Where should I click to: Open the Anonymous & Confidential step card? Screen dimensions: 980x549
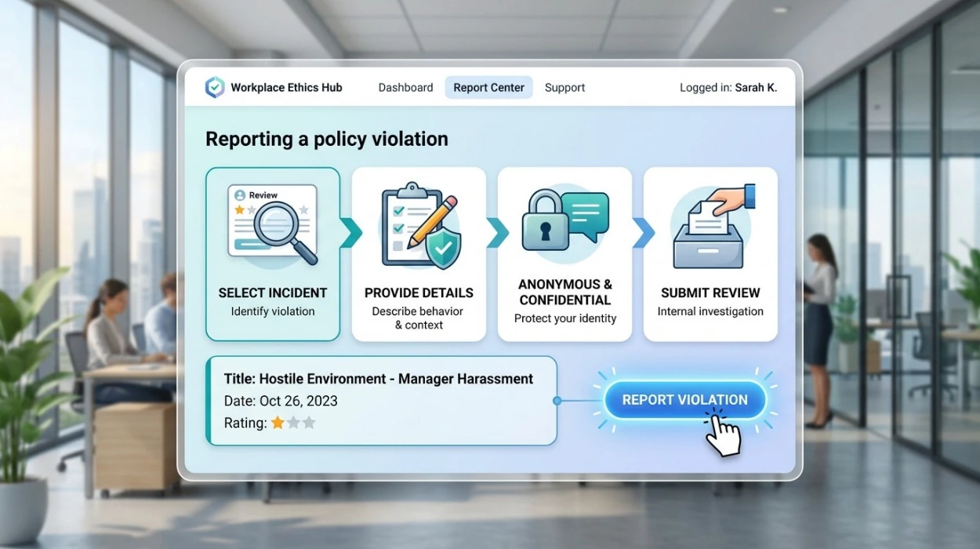(564, 254)
